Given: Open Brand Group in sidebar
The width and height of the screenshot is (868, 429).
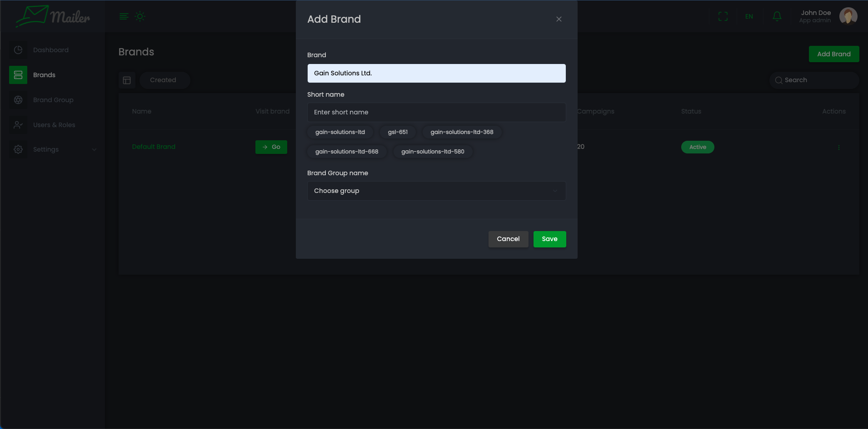Looking at the screenshot, I should point(53,100).
